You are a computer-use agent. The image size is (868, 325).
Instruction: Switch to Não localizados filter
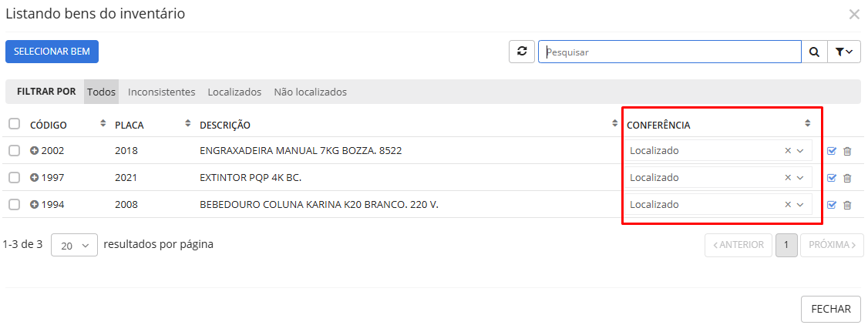[x=310, y=92]
